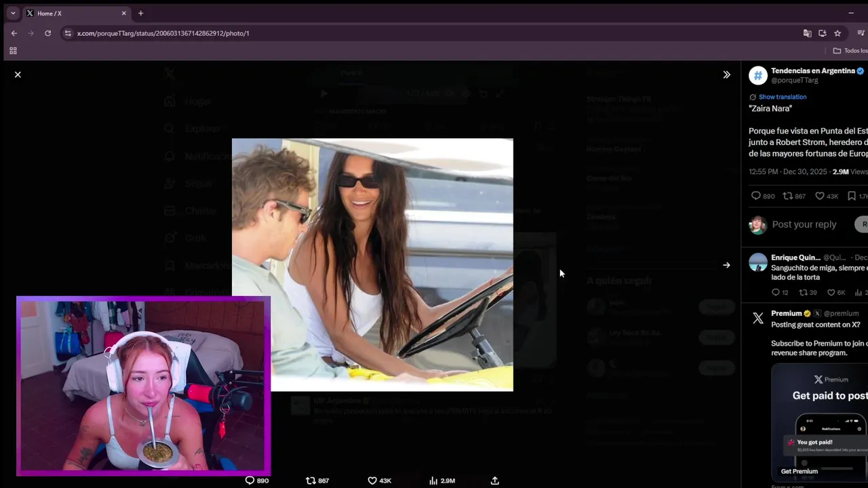Image resolution: width=868 pixels, height=488 pixels.
Task: Close the photo viewer with the X
Action: click(18, 75)
